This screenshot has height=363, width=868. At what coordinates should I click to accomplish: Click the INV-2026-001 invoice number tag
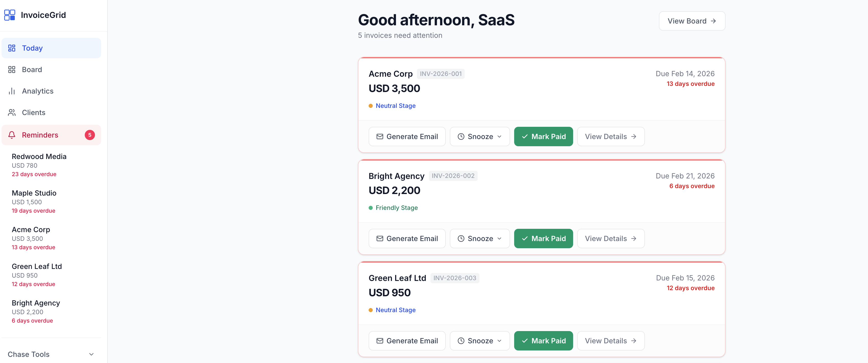coord(440,74)
